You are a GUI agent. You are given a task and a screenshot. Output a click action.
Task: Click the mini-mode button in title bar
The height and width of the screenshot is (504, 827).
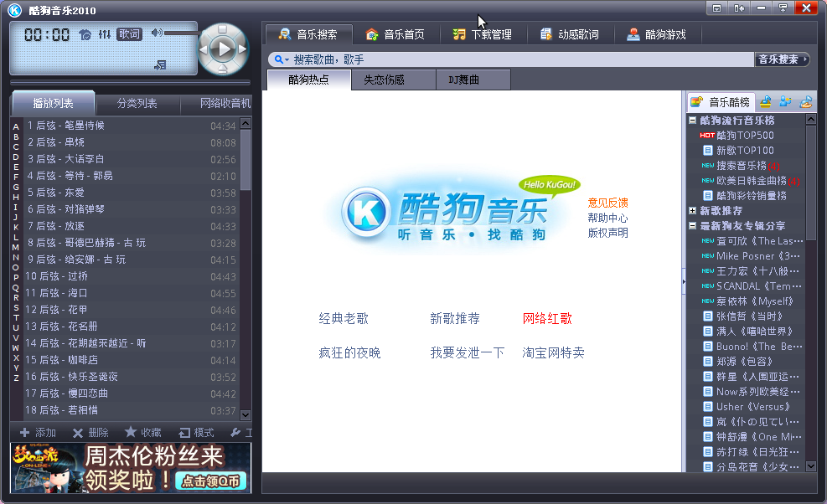tap(783, 8)
